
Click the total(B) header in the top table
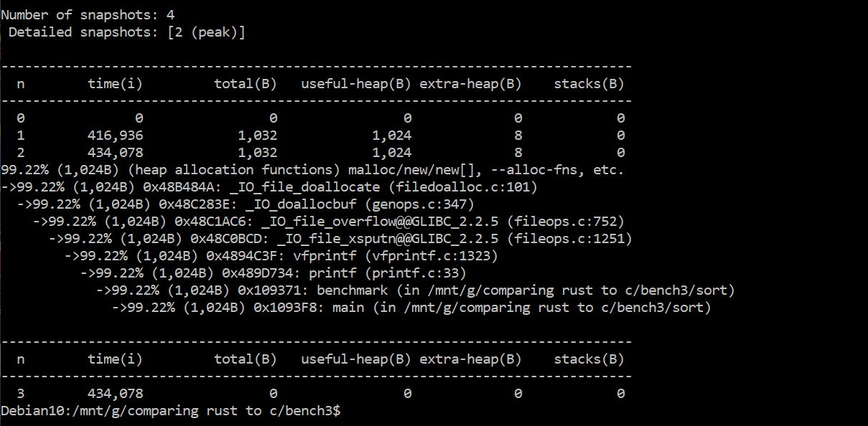coord(245,84)
